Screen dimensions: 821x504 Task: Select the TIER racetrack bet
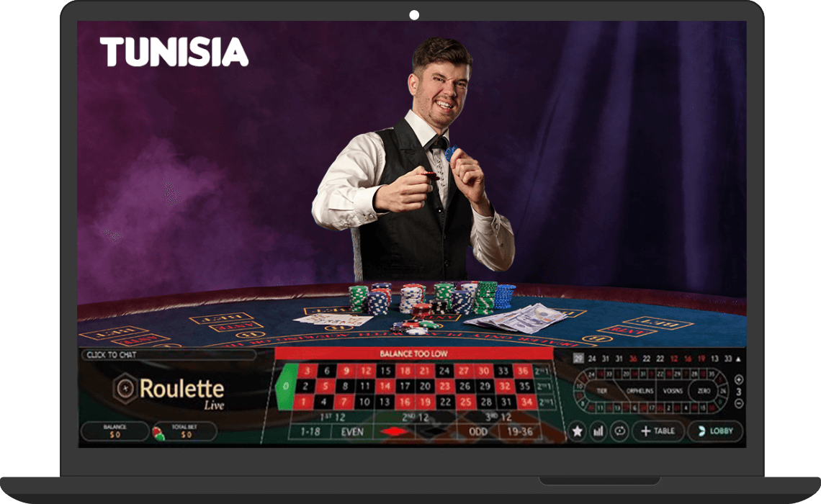pos(602,391)
